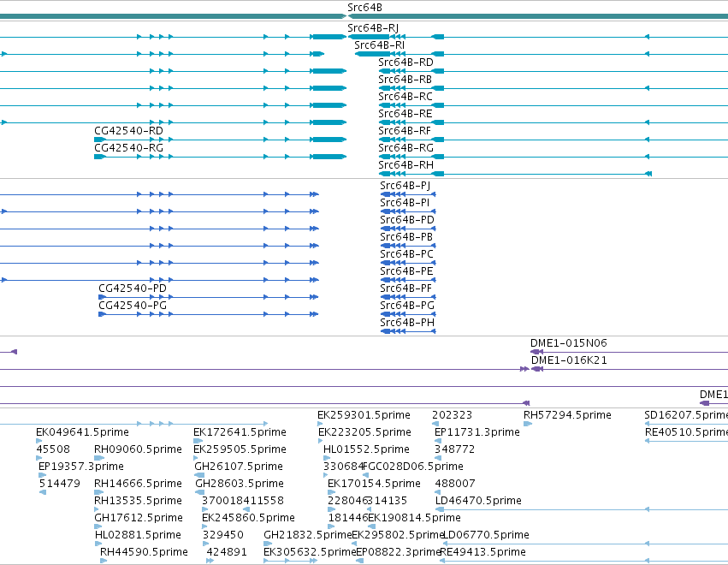Select EST label HL01552.5prime

[x=366, y=449]
